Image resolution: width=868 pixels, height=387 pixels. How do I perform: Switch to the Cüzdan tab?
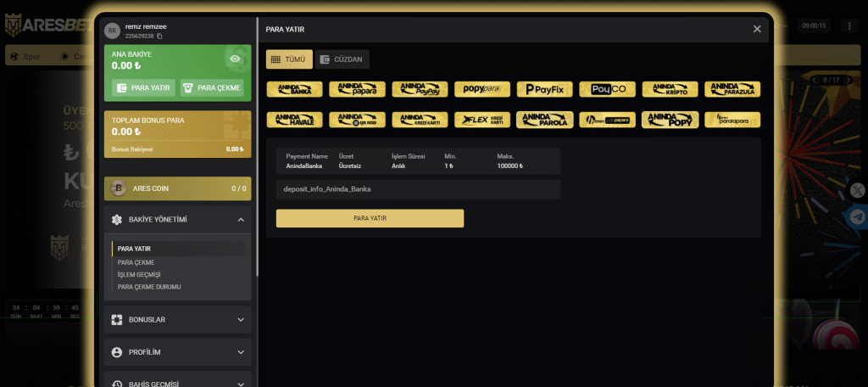(x=342, y=59)
